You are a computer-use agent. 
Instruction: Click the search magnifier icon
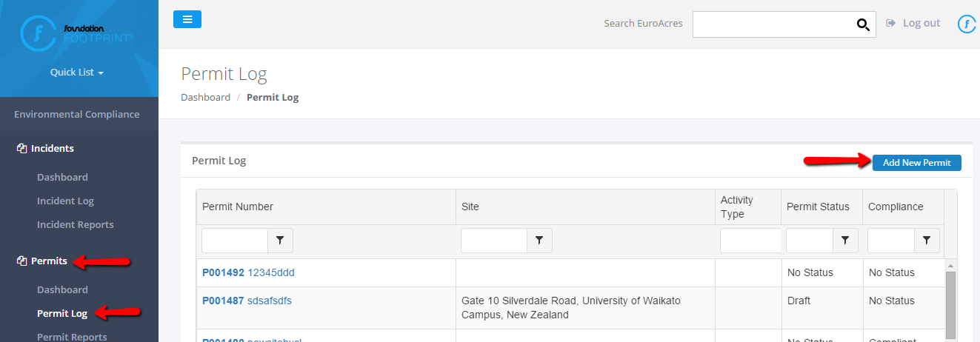[x=863, y=24]
